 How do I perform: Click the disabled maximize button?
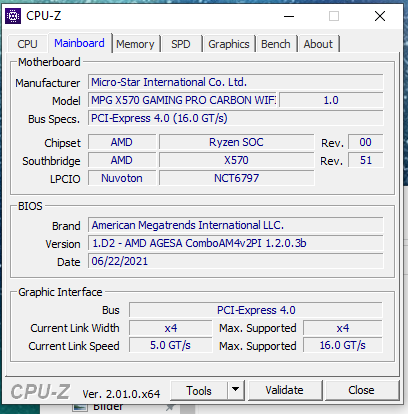pos(334,16)
